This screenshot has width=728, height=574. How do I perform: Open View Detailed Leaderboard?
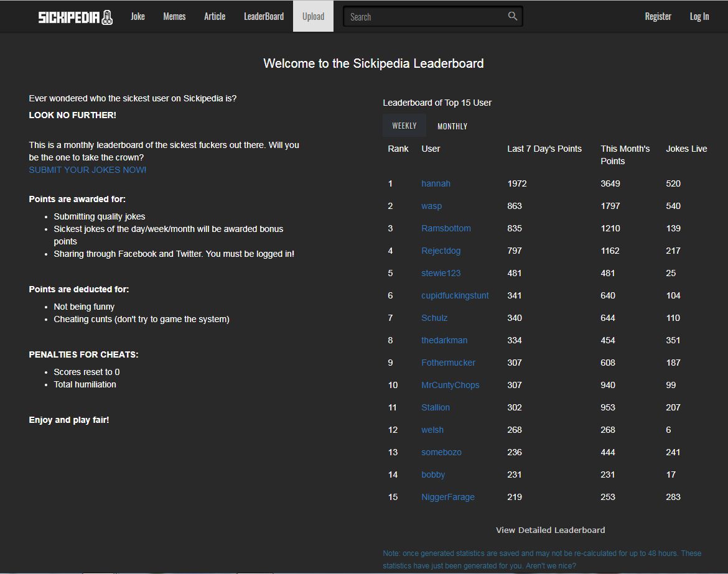click(550, 530)
